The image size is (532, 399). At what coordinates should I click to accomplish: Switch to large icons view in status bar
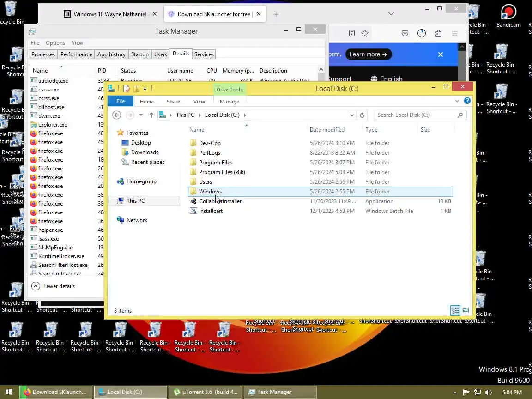465,310
